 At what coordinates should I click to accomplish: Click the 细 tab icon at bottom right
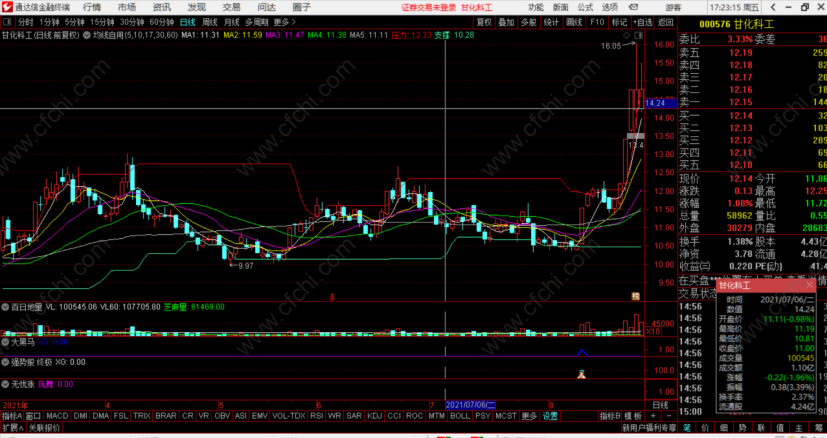point(724,427)
